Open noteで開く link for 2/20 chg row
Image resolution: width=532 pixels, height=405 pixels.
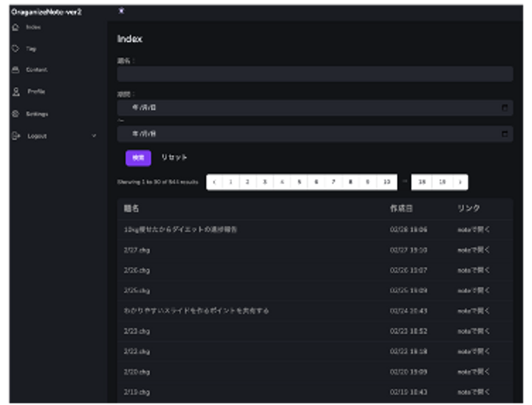click(474, 372)
